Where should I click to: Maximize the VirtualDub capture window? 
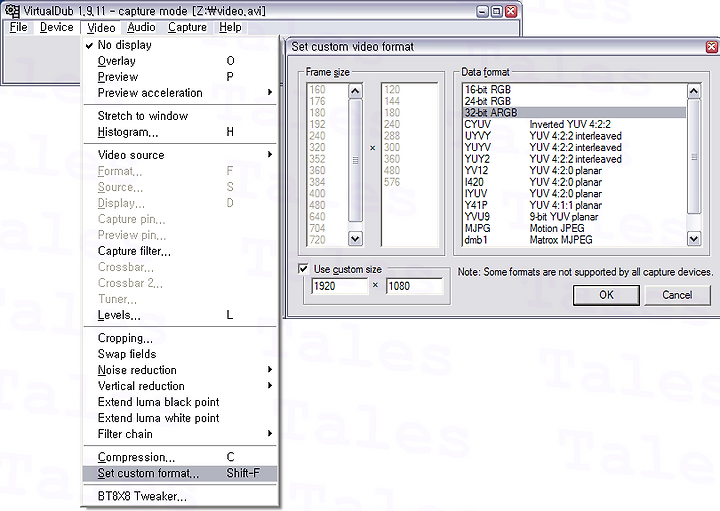point(496,11)
